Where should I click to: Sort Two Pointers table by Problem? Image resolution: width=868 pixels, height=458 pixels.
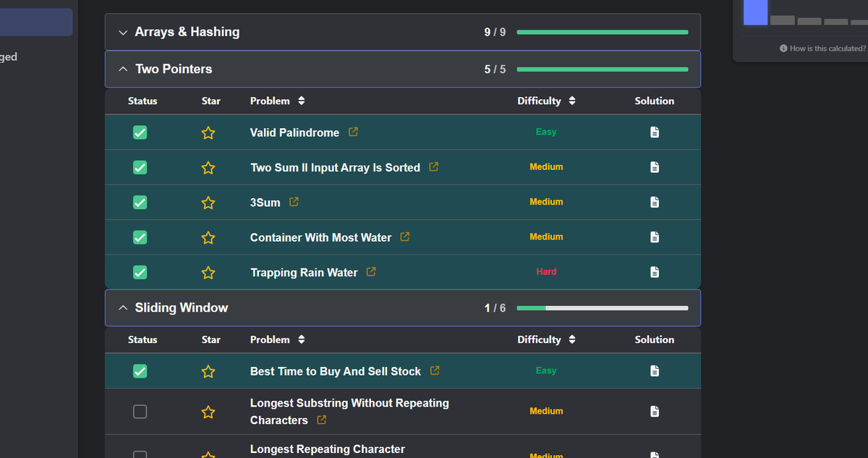pos(302,101)
